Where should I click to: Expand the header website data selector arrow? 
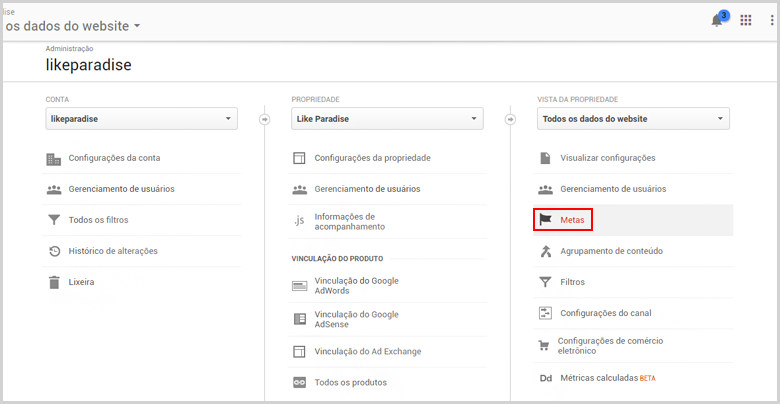tap(137, 26)
